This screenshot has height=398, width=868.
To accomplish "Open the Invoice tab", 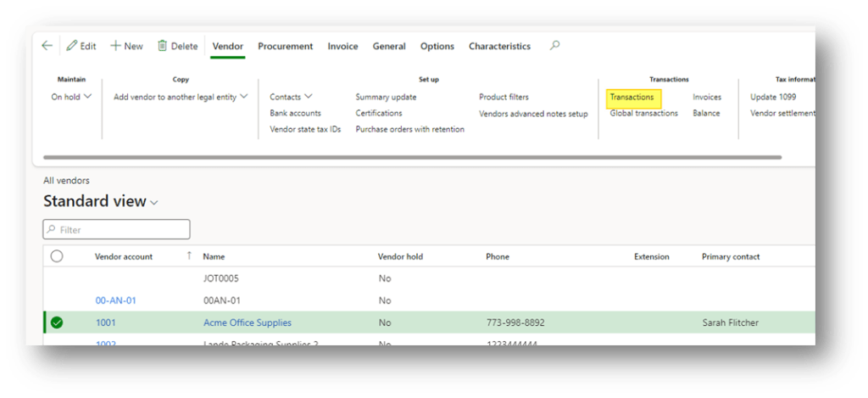I will 342,46.
